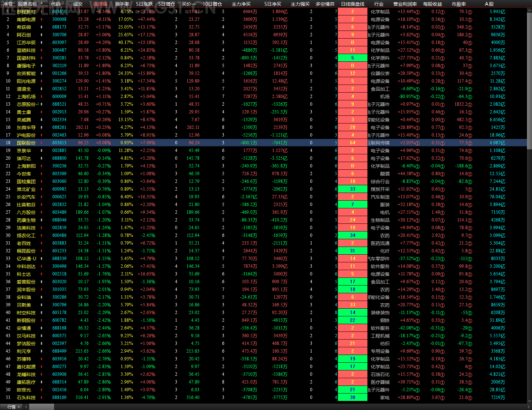Sort by 涨跌幅 column header
Screen dimensions: 532x410
coord(100,4)
